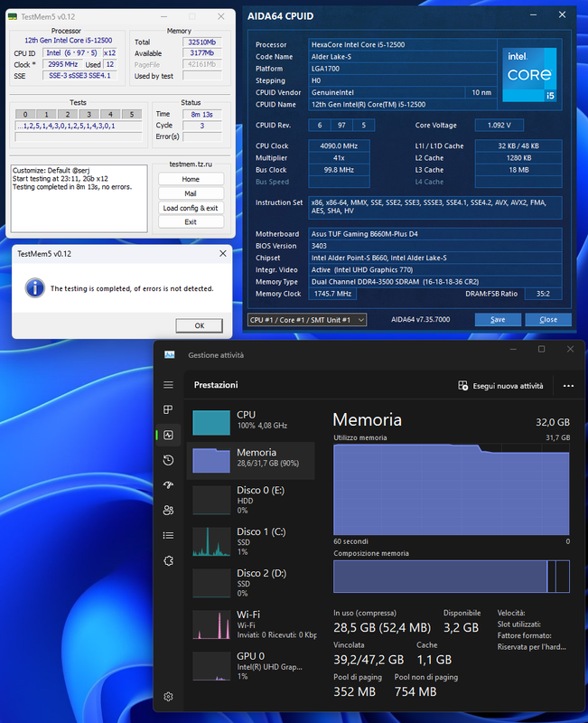Select GPU 0 performance item
588x723 pixels.
point(251,666)
